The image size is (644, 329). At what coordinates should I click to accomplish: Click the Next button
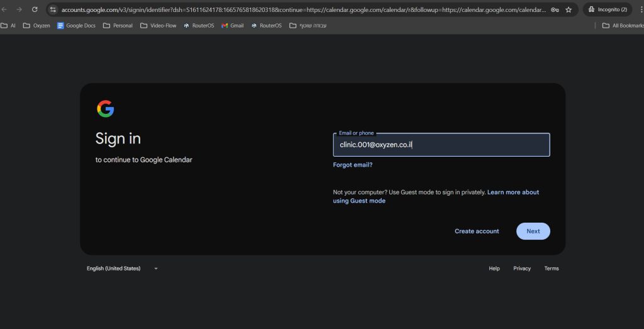point(533,231)
